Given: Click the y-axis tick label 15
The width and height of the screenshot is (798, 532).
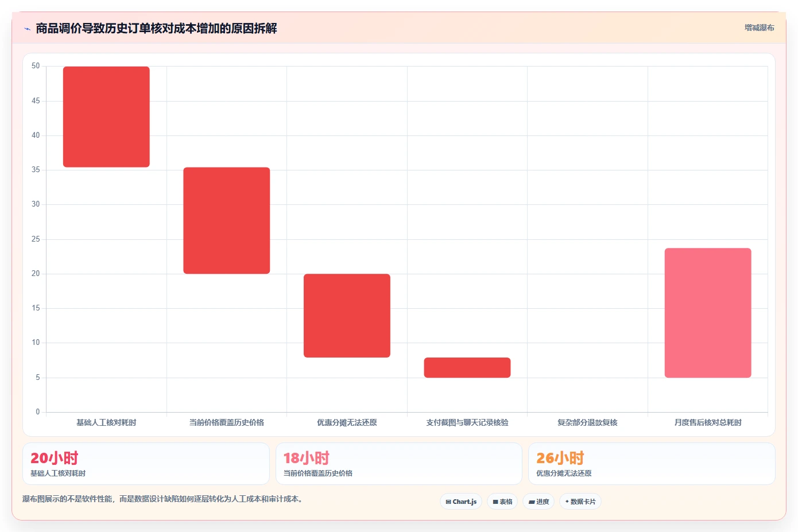Looking at the screenshot, I should pos(36,308).
